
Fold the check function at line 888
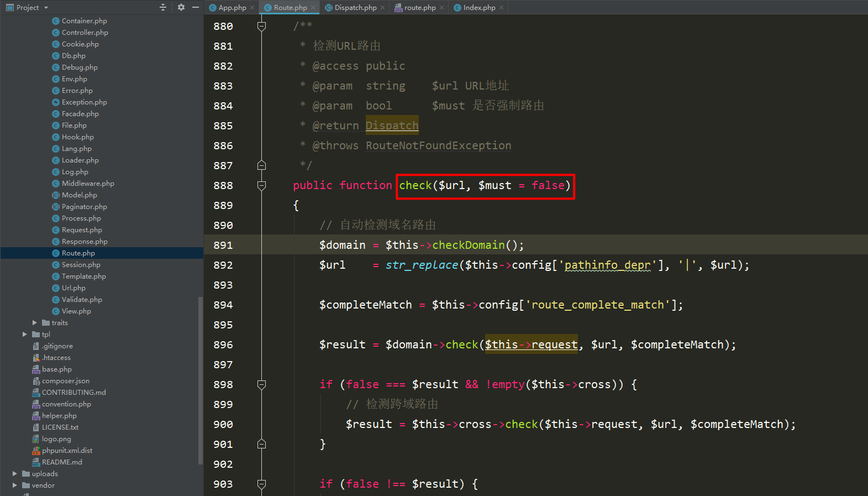pos(262,185)
